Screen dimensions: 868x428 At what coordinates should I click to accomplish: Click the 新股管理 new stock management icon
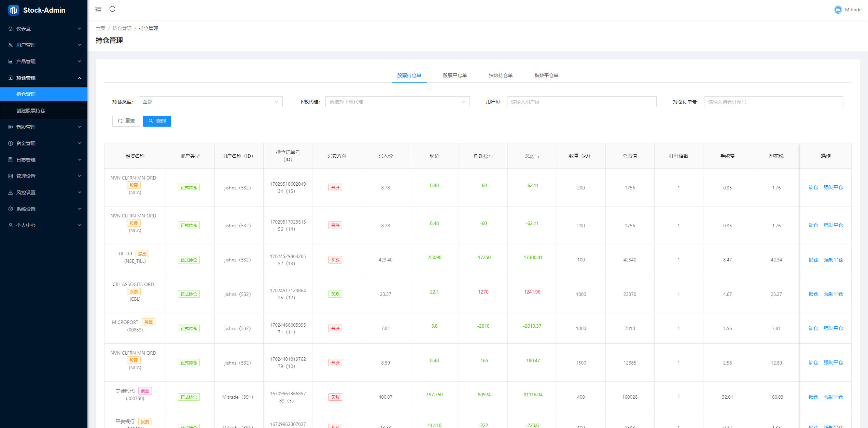point(11,127)
